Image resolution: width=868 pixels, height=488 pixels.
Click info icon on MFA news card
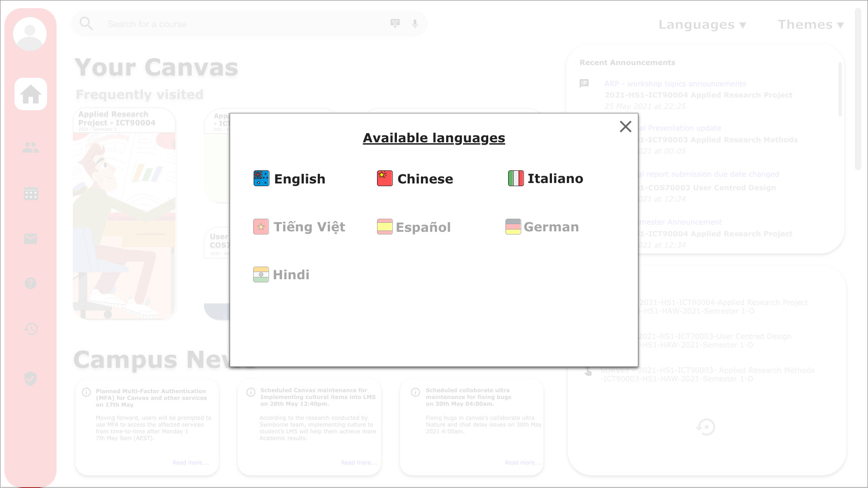tap(86, 392)
